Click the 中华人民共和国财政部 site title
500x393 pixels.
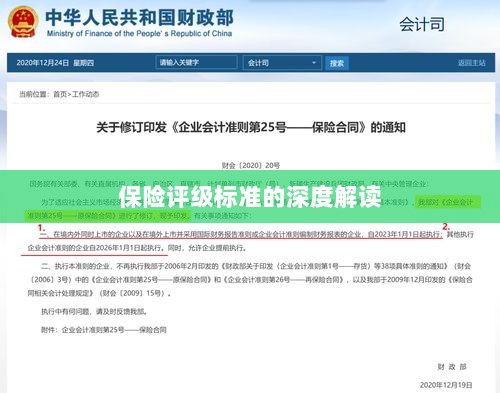click(x=139, y=18)
